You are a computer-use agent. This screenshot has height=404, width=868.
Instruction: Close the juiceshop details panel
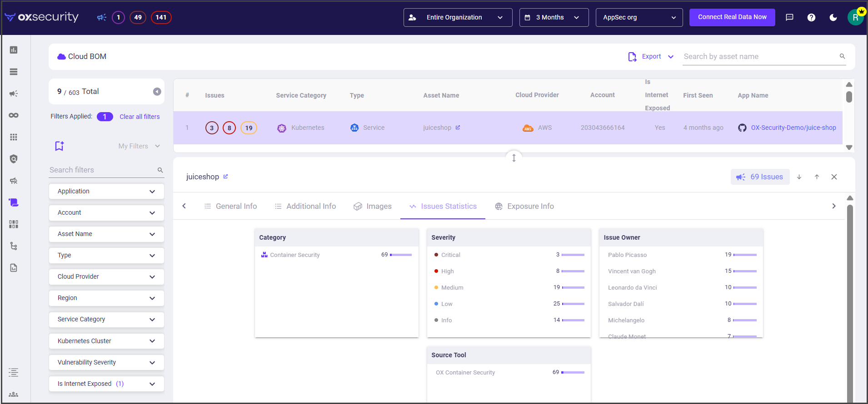pos(834,177)
